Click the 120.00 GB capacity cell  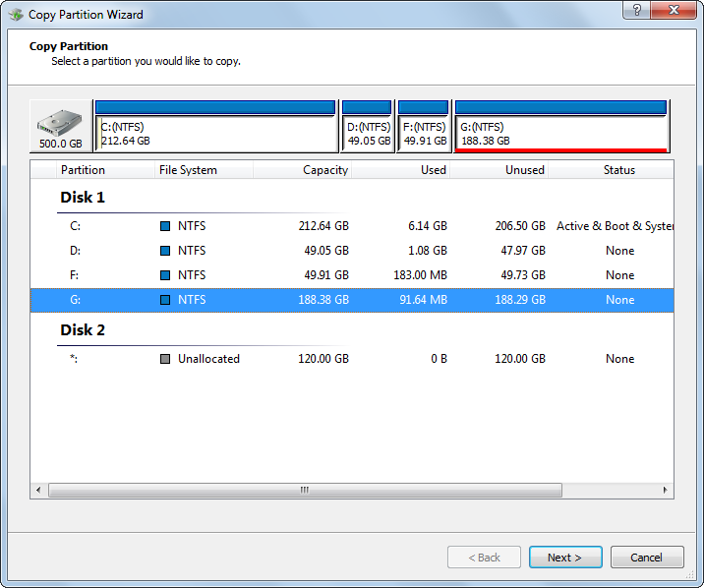pos(323,359)
